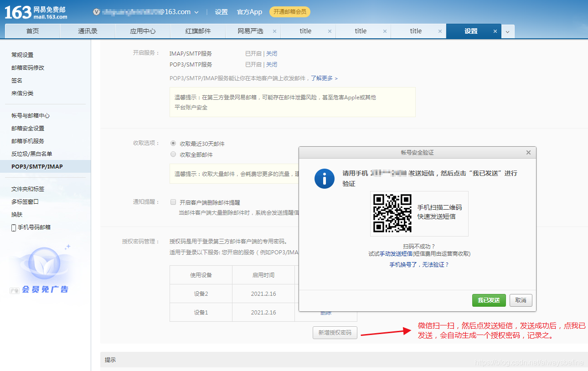Close the 网易严选 tab
This screenshot has height=371, width=588.
[274, 31]
